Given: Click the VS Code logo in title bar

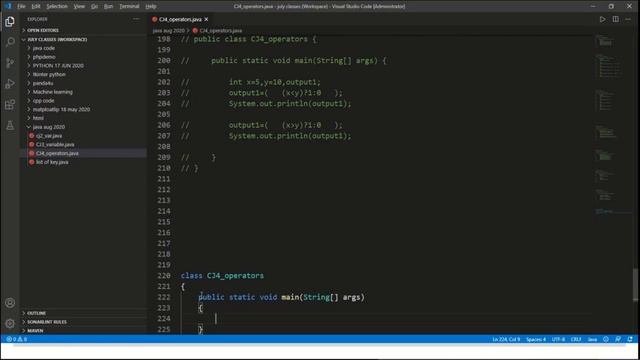Looking at the screenshot, I should point(8,6).
